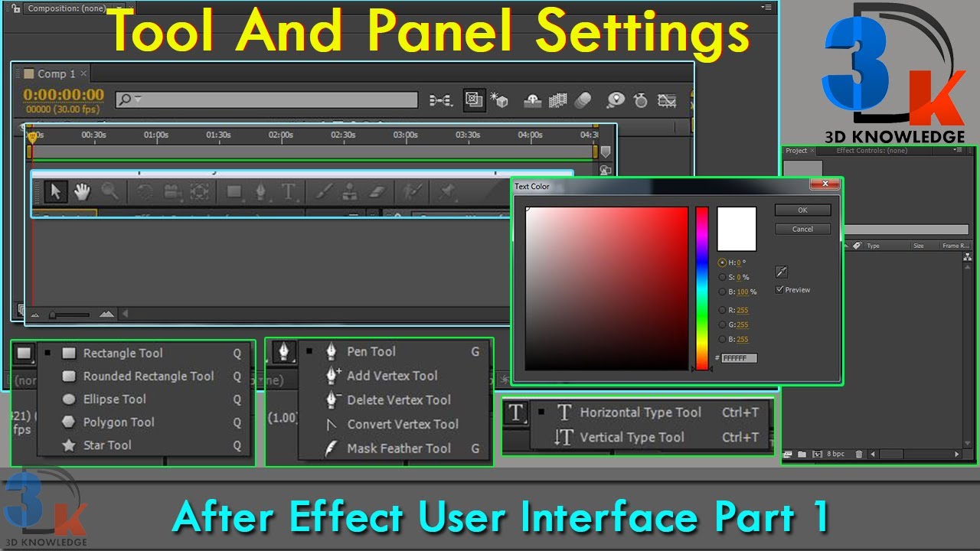Click the 8 bpc color depth button

tap(836, 455)
